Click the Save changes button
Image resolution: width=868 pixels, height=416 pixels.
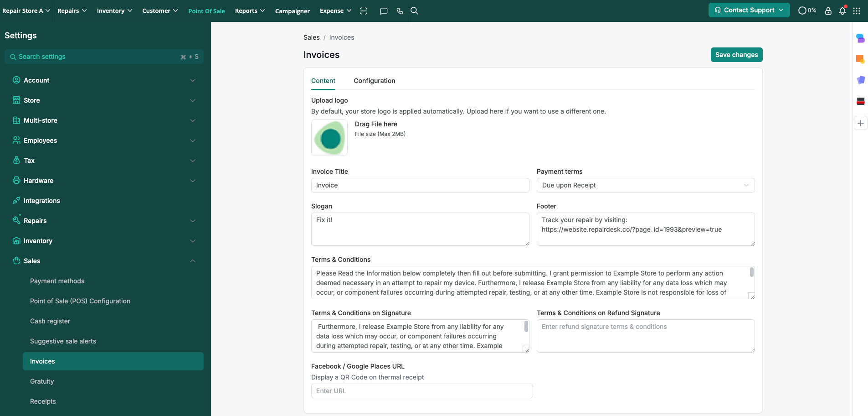point(736,55)
